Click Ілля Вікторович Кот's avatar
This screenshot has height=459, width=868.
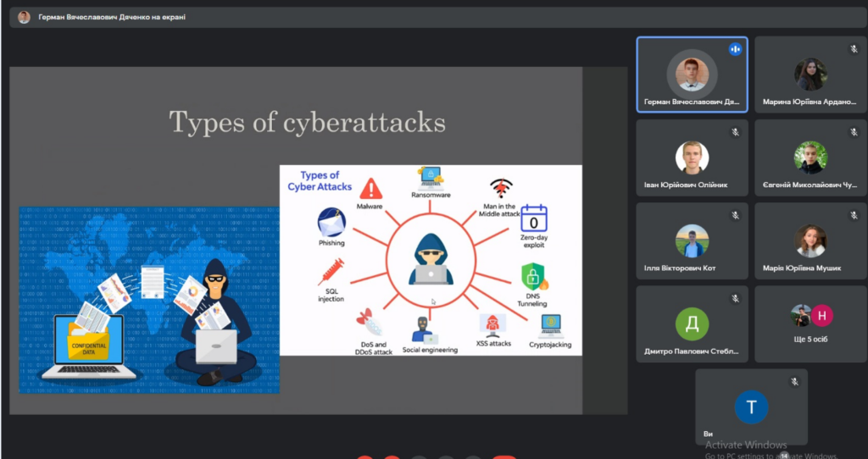[x=692, y=241]
